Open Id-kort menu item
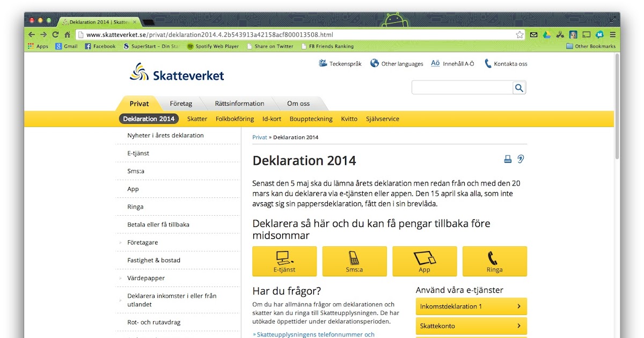The height and width of the screenshot is (338, 644). tap(272, 119)
